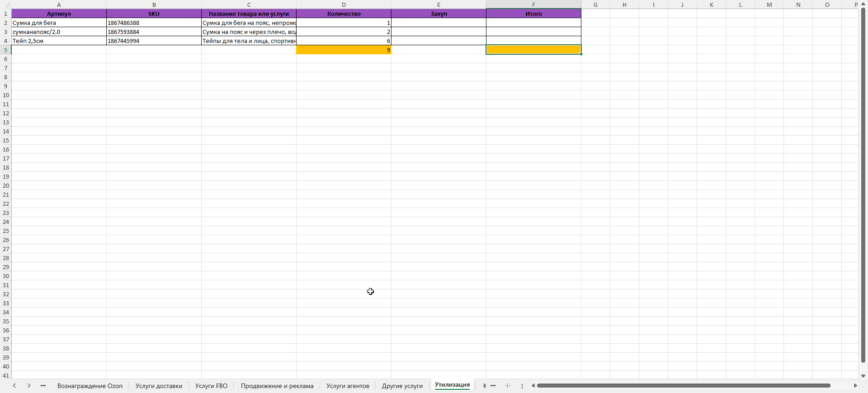
Task: Go to Продвижение и реклама sheet
Action: tap(277, 386)
